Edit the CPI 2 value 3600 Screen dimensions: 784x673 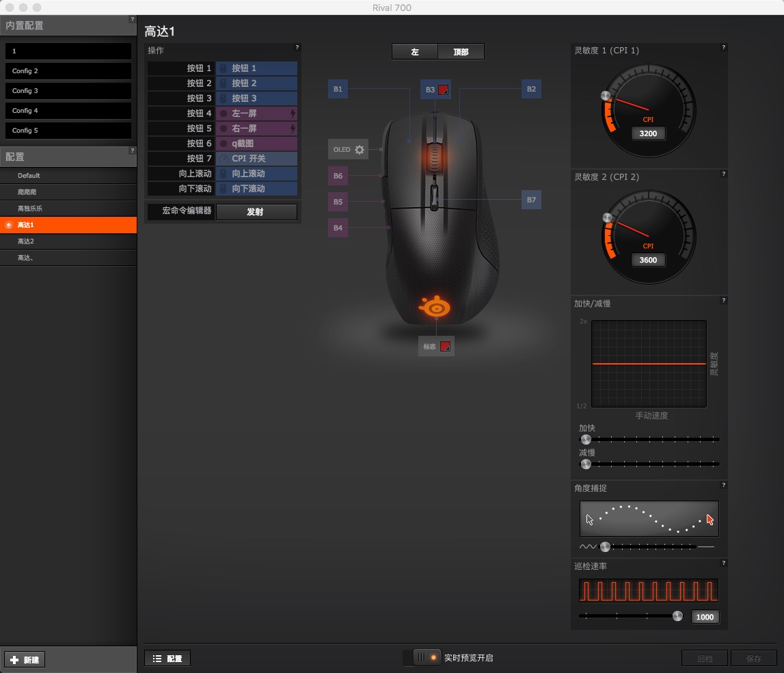tap(648, 260)
